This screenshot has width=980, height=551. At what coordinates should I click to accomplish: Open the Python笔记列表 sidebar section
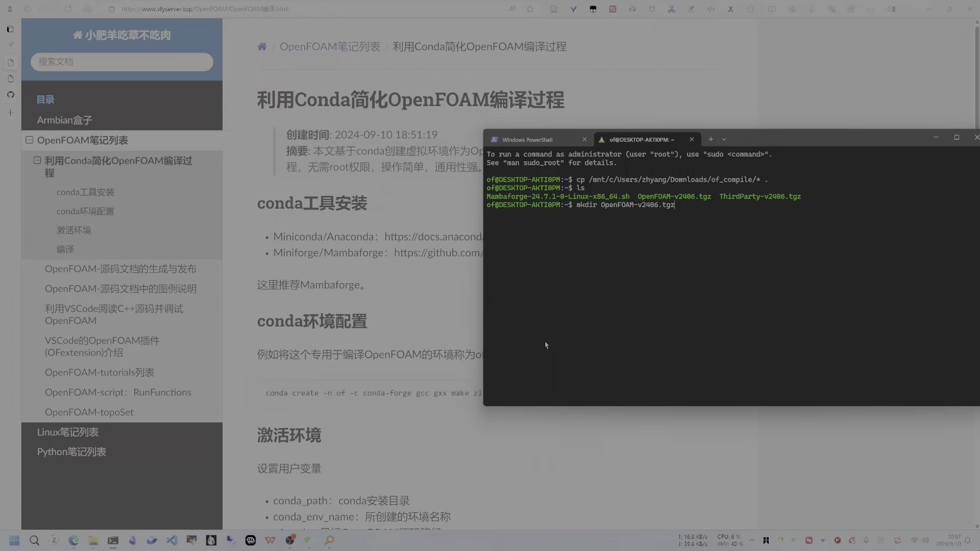[x=71, y=452]
